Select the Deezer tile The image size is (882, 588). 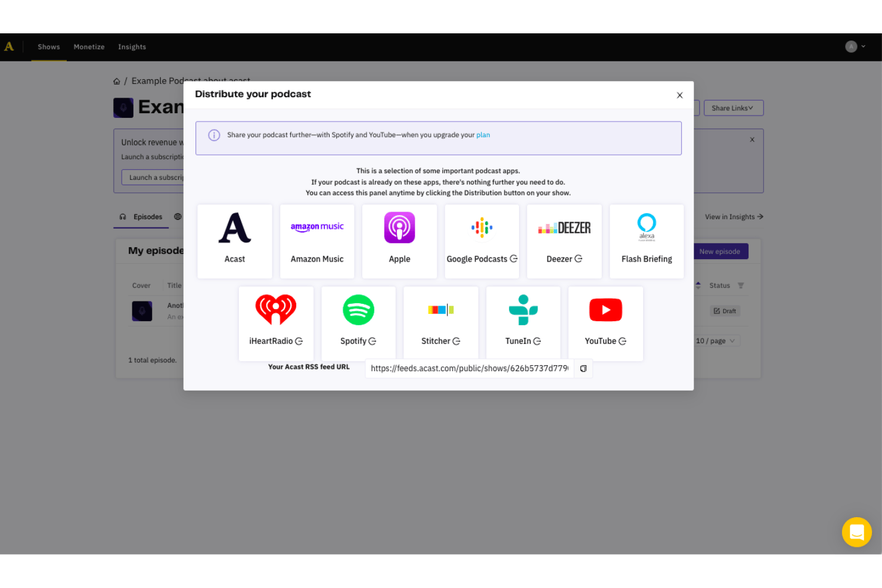pyautogui.click(x=564, y=241)
